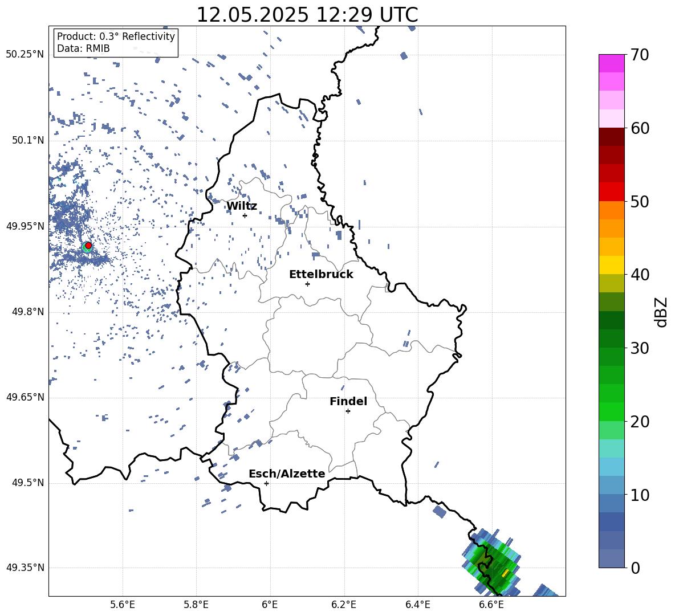The width and height of the screenshot is (675, 616).
Task: Click the 6.2°E longitude label
Action: pyautogui.click(x=344, y=605)
